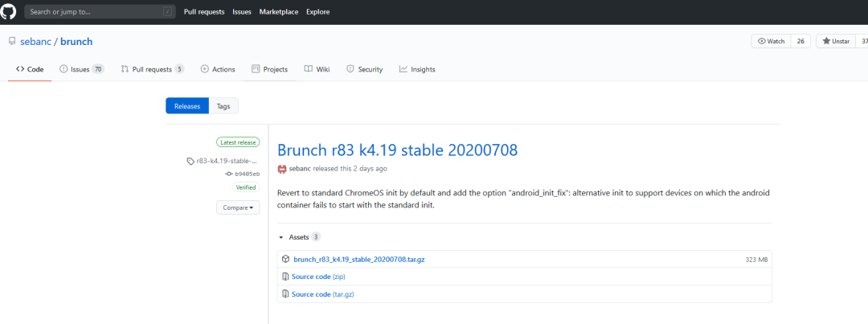Click the zip file icon beside Source code (zip)
Viewport: 868px width, 324px height.
(285, 277)
